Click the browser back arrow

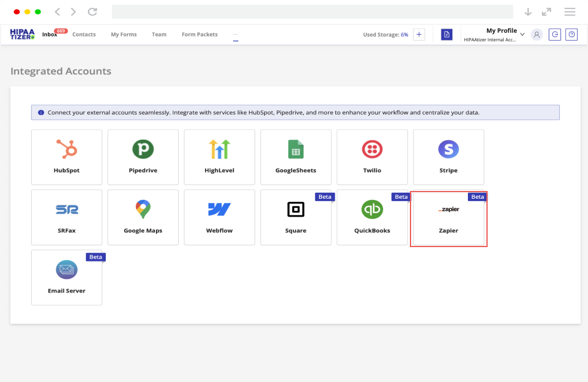coord(57,11)
